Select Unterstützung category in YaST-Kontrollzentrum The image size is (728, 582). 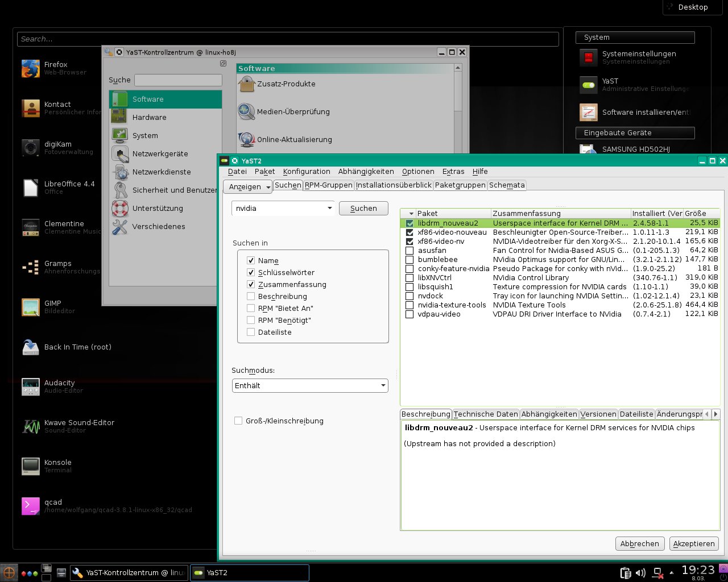tap(163, 208)
